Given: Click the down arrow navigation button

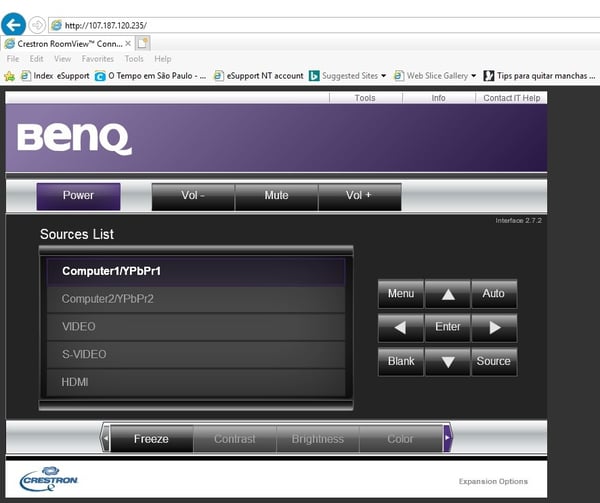Looking at the screenshot, I should (448, 361).
